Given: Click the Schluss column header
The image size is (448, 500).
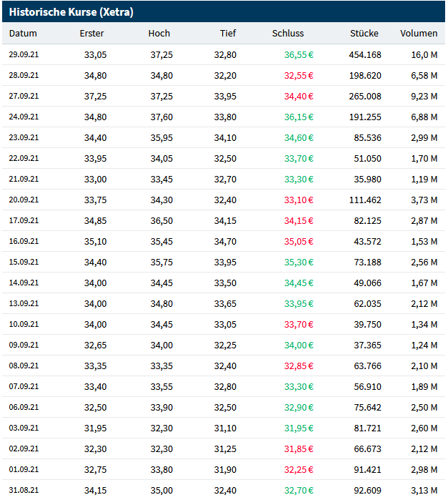Looking at the screenshot, I should [288, 34].
